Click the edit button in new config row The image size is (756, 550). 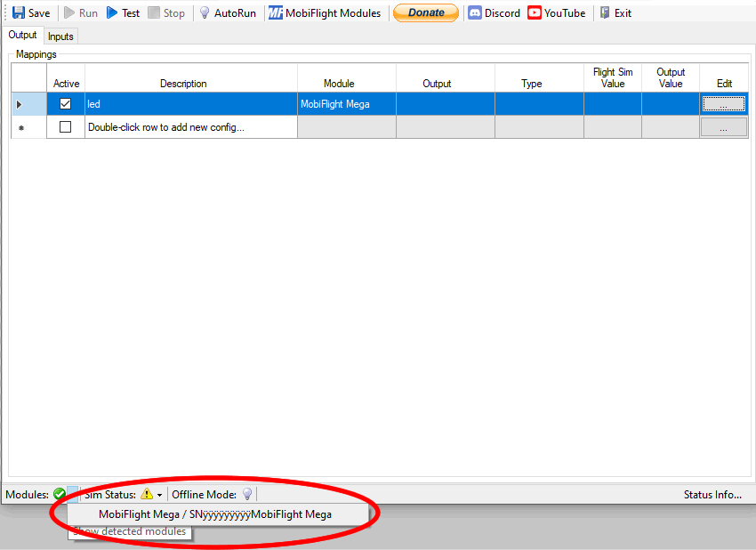click(724, 127)
